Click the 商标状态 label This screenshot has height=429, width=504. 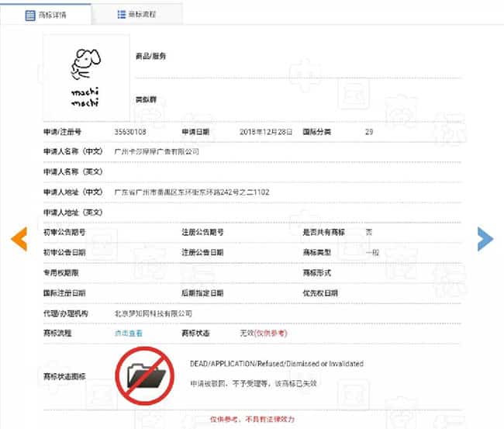(x=195, y=333)
